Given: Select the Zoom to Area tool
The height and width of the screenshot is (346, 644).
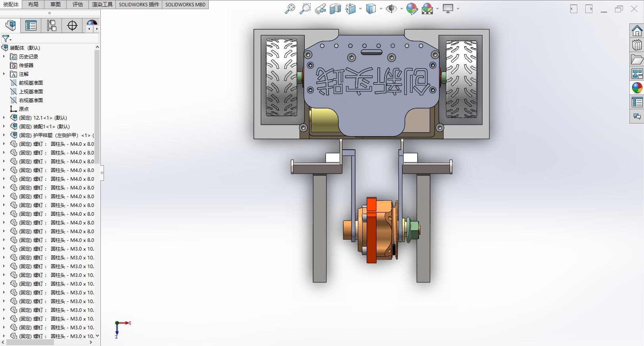Looking at the screenshot, I should coord(305,9).
